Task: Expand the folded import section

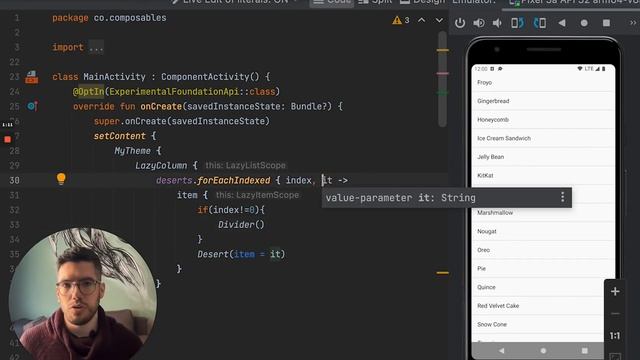Action: [x=96, y=47]
